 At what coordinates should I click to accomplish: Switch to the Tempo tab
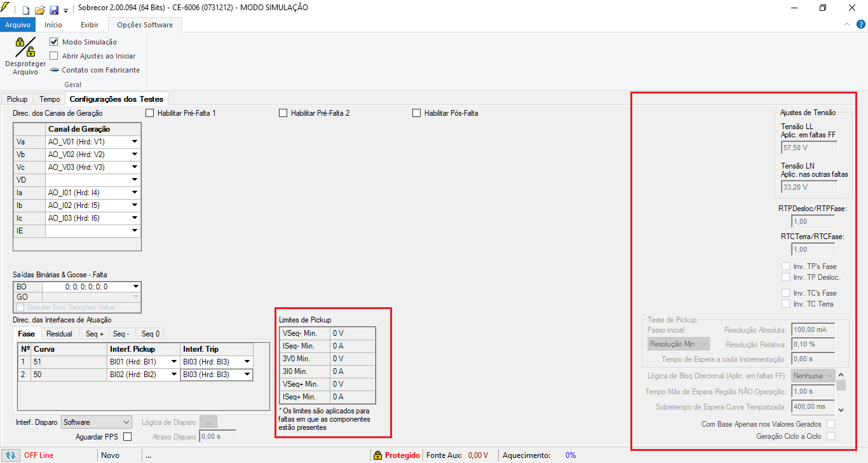(x=50, y=99)
